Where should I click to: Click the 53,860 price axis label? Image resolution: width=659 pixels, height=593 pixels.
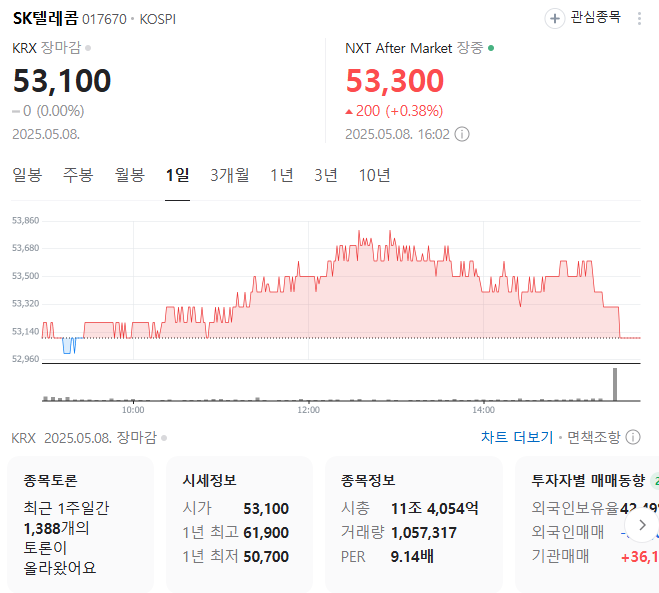[x=25, y=221]
